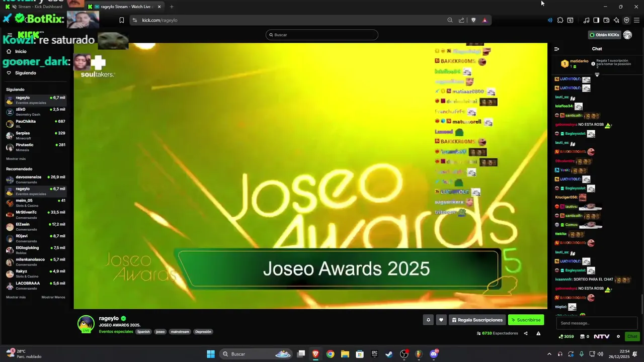Screen dimensions: 644x362
Task: Focus the Kick Buscar search box
Action: tap(321, 35)
